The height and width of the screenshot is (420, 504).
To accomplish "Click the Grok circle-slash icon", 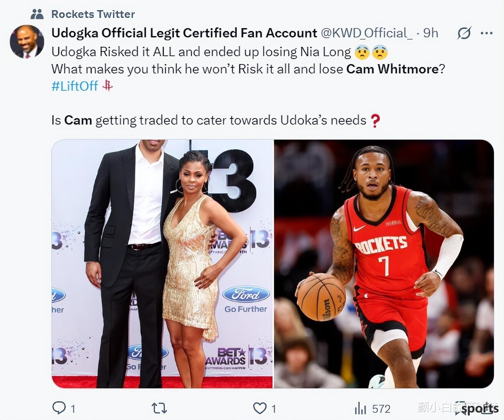I will click(x=464, y=33).
